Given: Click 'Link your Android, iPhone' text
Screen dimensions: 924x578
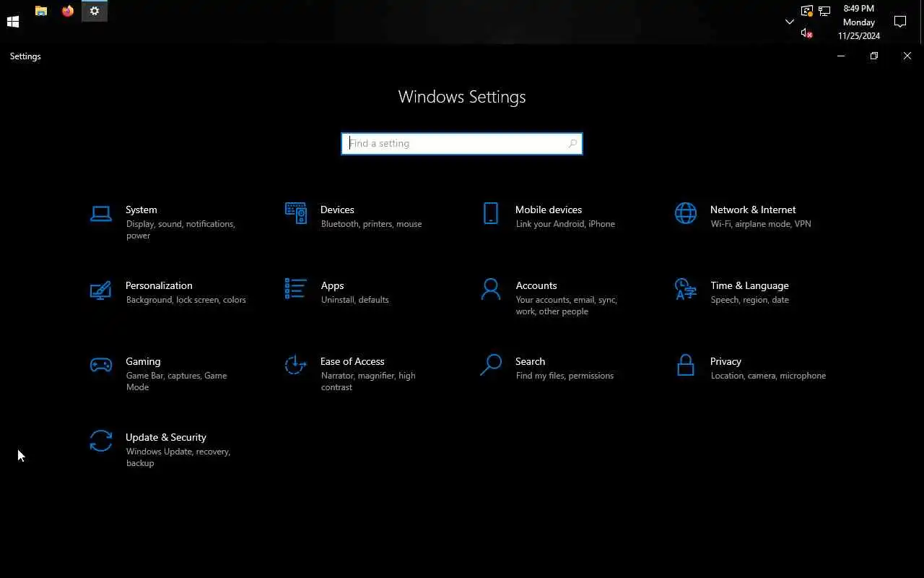Looking at the screenshot, I should (565, 224).
